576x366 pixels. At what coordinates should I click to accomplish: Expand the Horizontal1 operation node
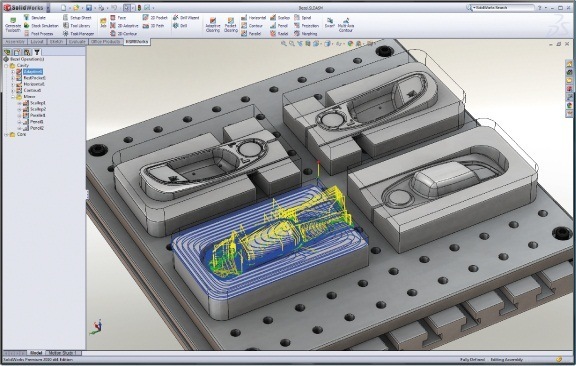(x=13, y=84)
